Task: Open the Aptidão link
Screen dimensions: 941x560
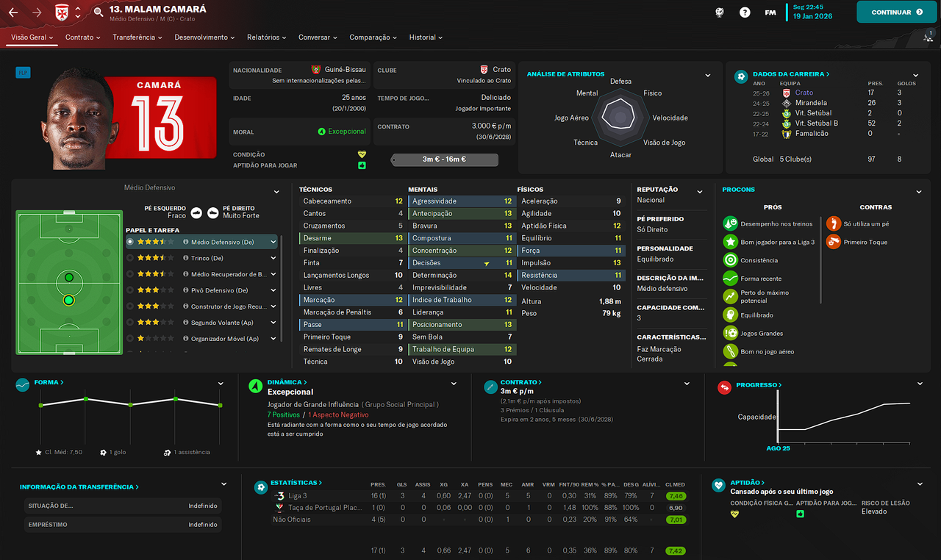Action: [x=748, y=483]
